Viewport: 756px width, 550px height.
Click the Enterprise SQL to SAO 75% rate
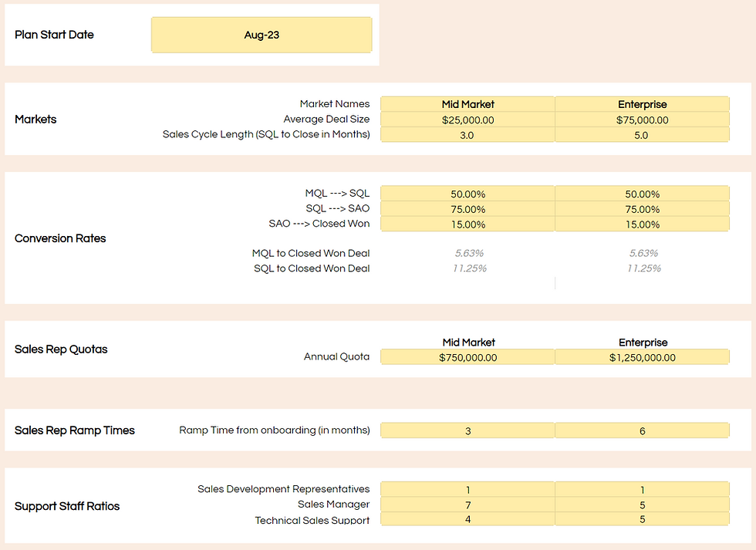[643, 208]
